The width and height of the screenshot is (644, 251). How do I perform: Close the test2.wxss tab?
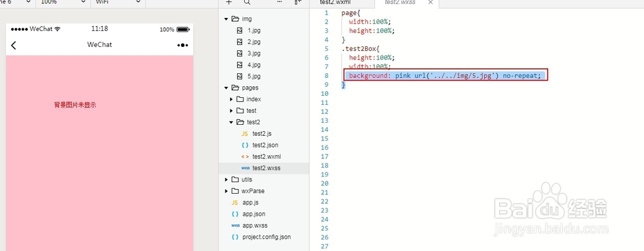430,2
